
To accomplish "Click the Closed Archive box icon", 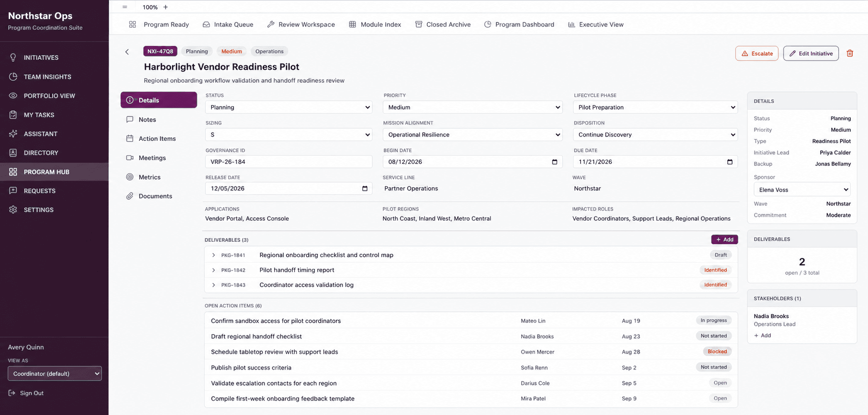I will (419, 24).
